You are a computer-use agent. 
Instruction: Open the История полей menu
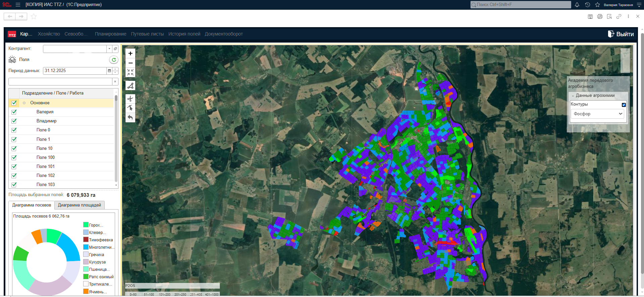tap(184, 34)
